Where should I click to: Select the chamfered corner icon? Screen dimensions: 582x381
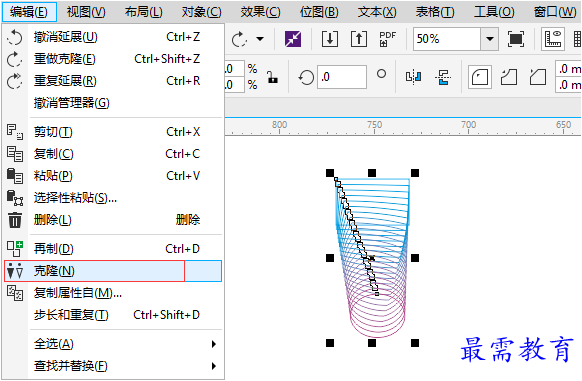coord(537,77)
